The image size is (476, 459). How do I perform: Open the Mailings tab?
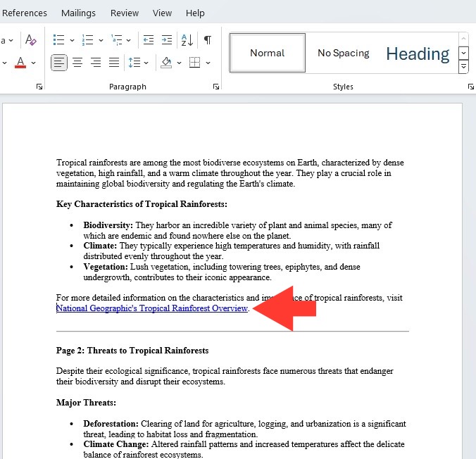[78, 13]
